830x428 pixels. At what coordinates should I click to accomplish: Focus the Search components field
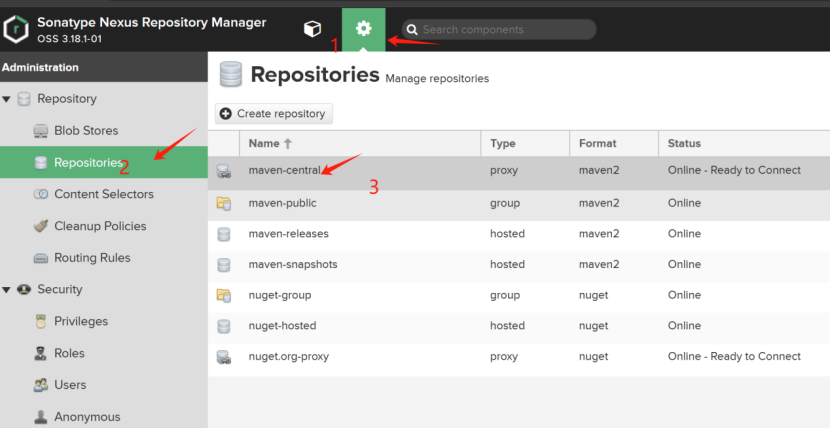point(499,30)
